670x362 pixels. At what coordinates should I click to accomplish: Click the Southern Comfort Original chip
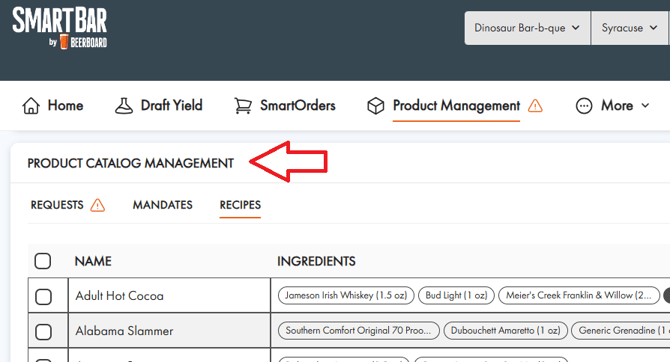[359, 330]
